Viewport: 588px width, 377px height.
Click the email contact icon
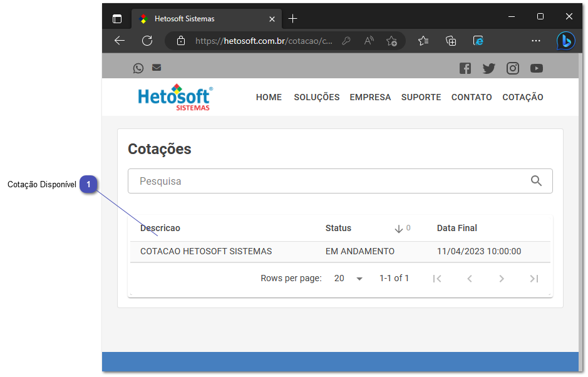click(156, 68)
